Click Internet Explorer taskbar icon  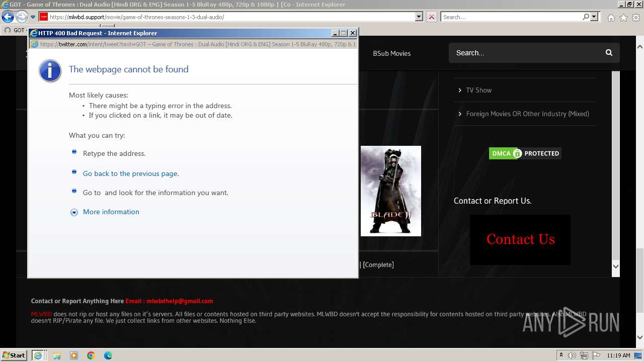[38, 355]
